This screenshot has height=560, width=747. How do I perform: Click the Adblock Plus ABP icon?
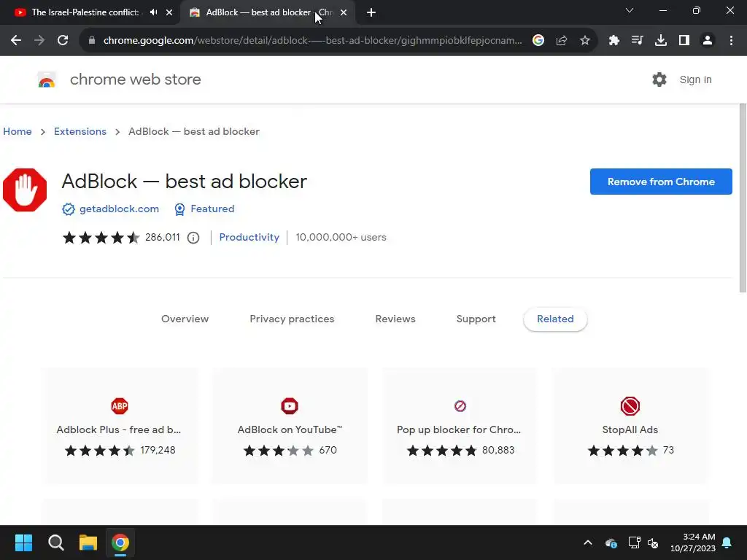[120, 406]
